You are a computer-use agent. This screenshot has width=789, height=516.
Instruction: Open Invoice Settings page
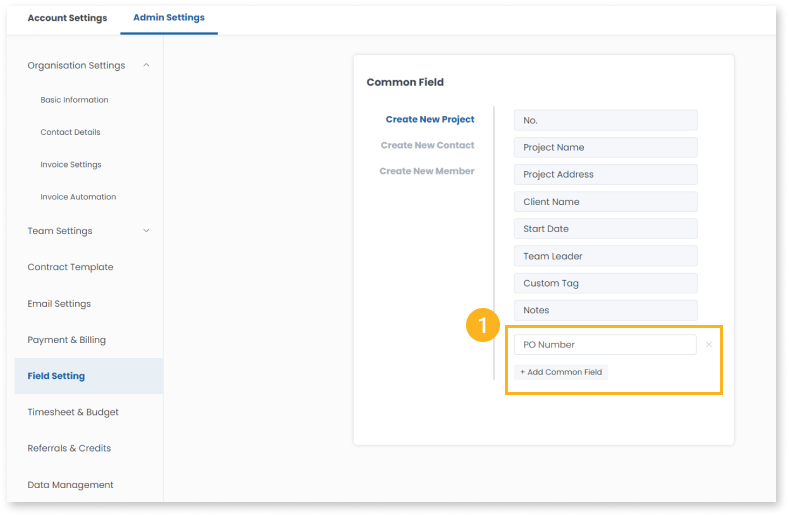[x=71, y=165]
